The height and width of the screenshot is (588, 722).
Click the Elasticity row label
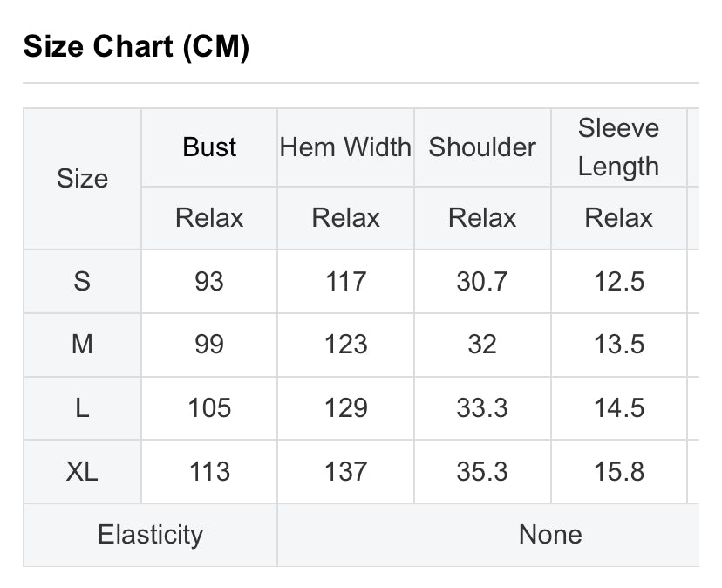(151, 535)
